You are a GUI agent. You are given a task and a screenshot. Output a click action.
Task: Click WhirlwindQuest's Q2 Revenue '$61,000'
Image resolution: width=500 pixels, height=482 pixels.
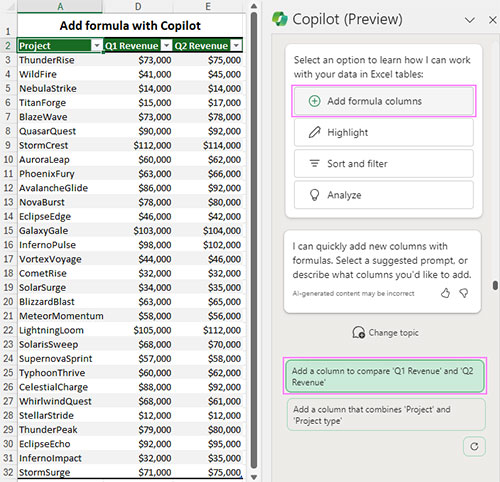208,401
